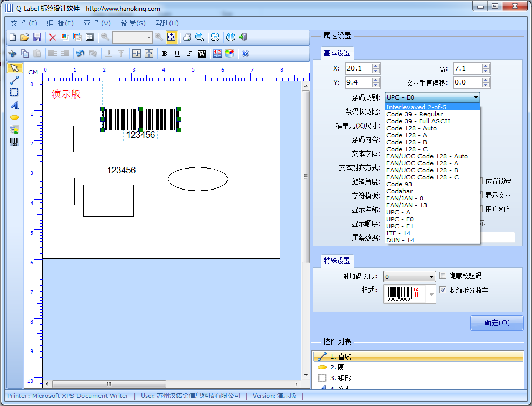Screen dimensions: 532x406
Task: Enable the 隐藏校验码 checkbox
Action: tap(443, 276)
